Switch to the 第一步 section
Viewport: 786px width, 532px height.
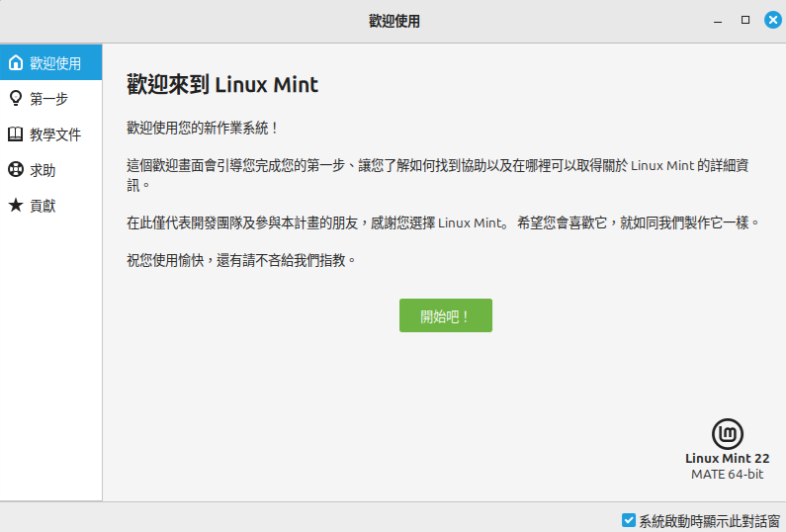coord(48,99)
